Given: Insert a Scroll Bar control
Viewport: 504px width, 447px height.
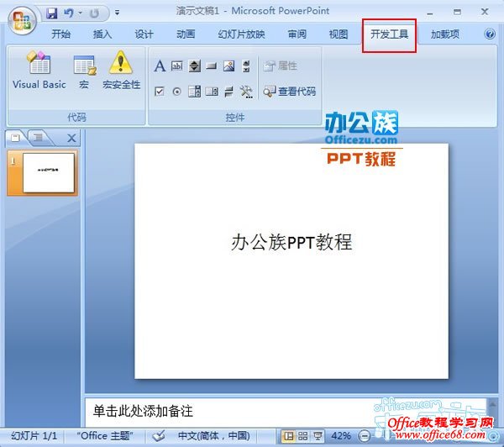Looking at the screenshot, I should [x=246, y=66].
